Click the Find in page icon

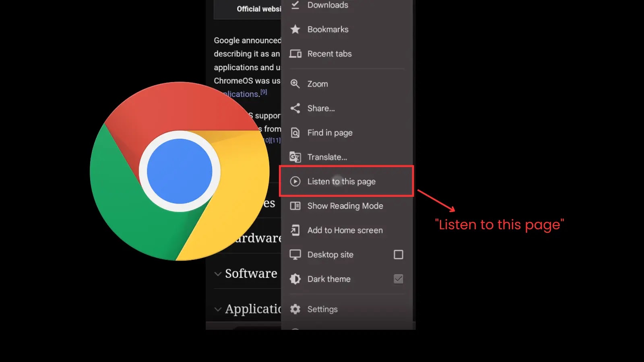tap(295, 132)
